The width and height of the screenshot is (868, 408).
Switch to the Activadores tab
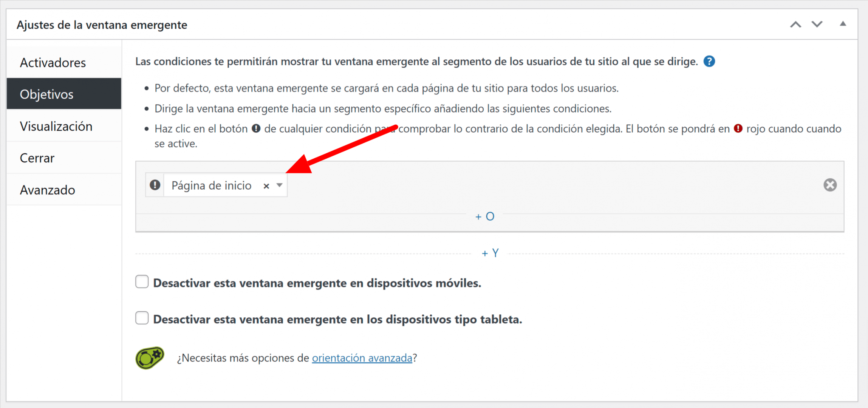[64, 62]
